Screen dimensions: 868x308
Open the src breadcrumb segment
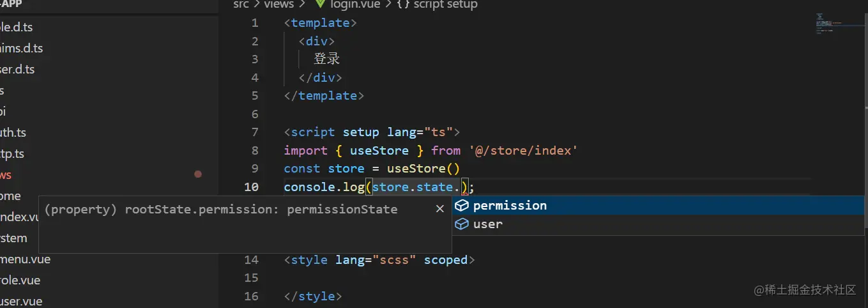pyautogui.click(x=241, y=4)
